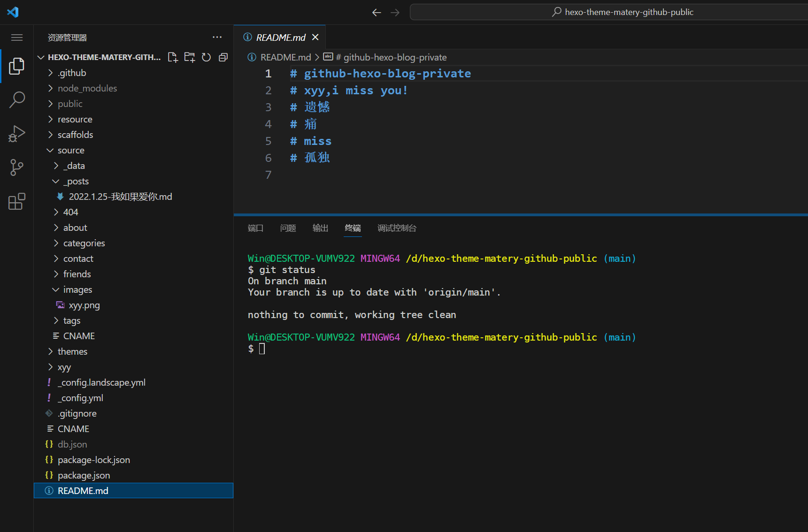Go back with the left arrow

(377, 12)
